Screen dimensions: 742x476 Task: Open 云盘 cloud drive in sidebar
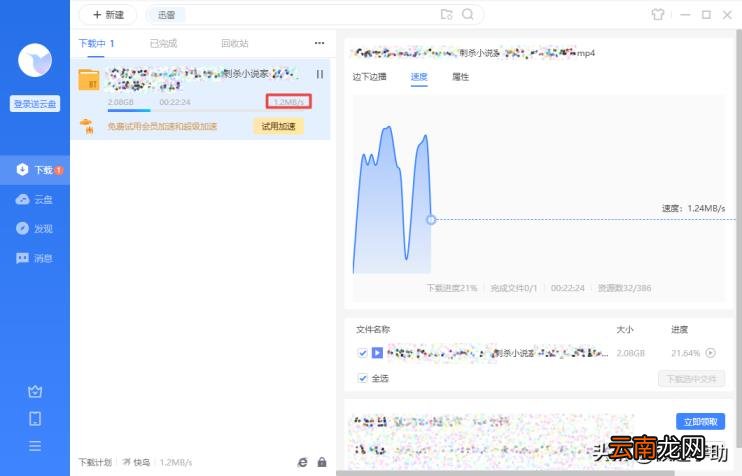[x=35, y=199]
